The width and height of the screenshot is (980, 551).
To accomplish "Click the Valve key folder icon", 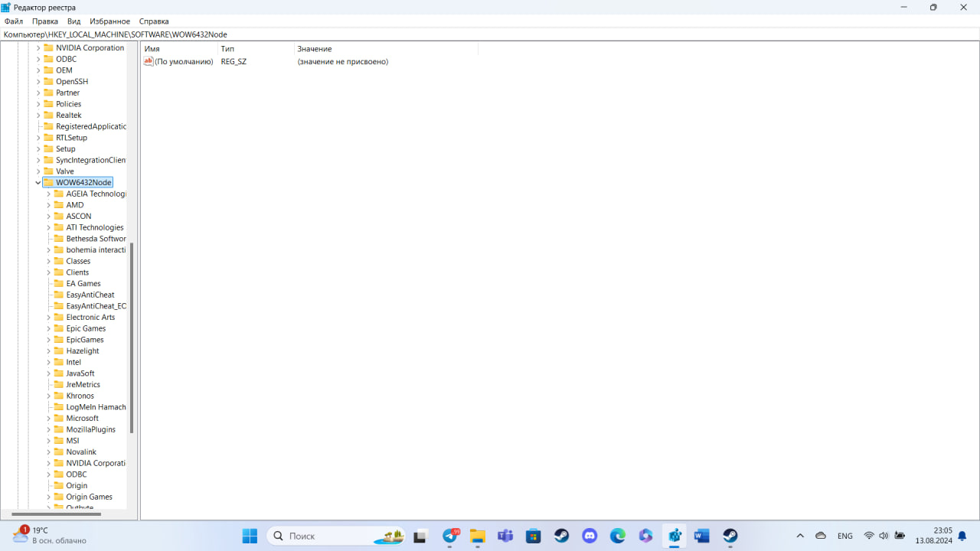I will point(48,171).
